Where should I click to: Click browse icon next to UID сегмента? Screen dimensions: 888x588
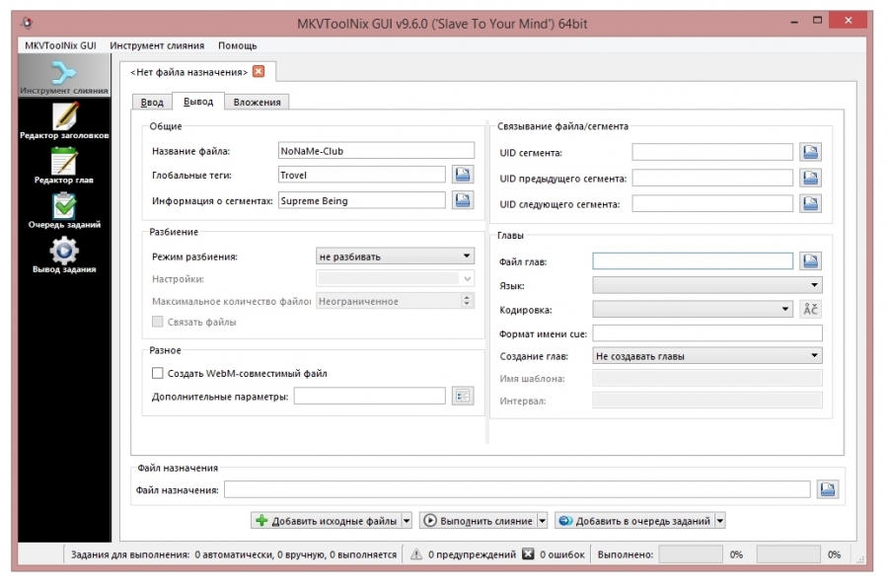[x=810, y=152]
